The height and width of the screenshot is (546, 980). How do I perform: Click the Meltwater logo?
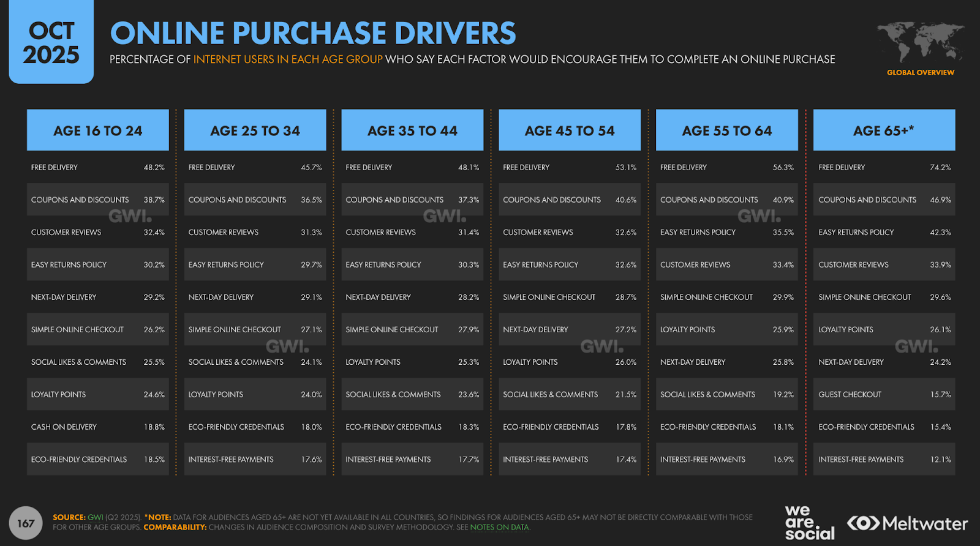(x=907, y=524)
